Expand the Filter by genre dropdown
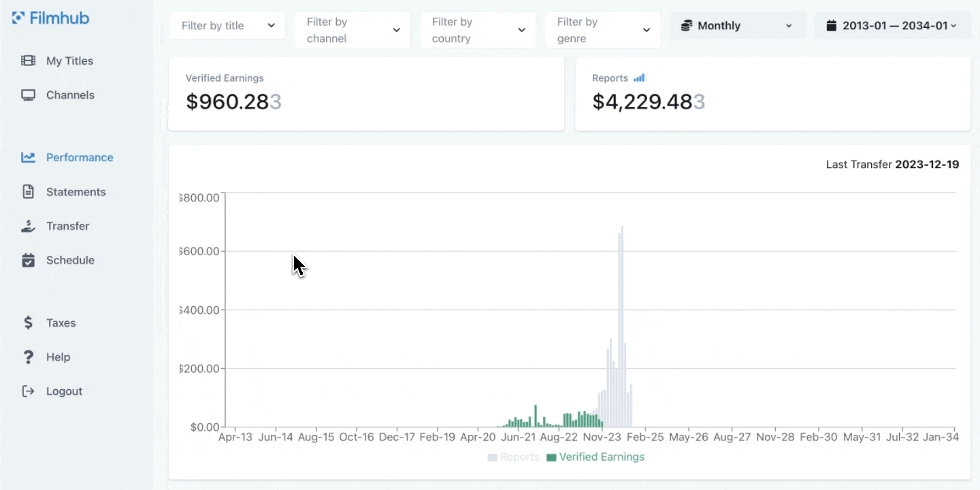This screenshot has width=980, height=490. 603,30
